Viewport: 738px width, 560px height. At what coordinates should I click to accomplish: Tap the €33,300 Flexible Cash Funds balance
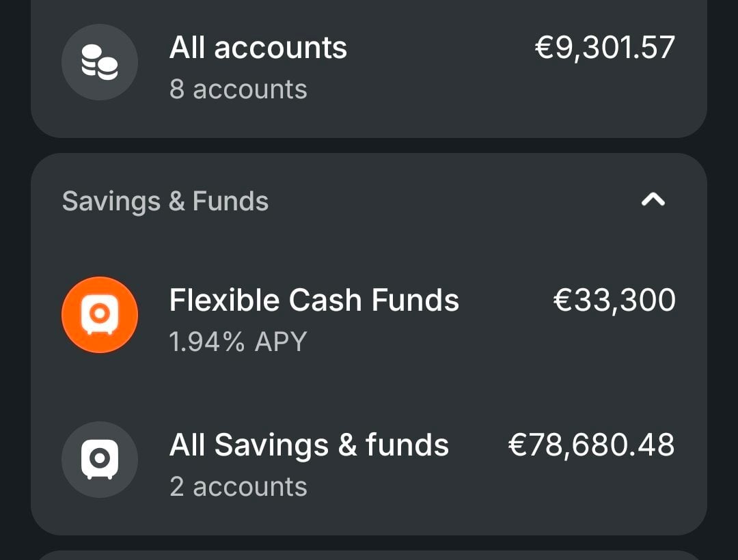coord(614,300)
